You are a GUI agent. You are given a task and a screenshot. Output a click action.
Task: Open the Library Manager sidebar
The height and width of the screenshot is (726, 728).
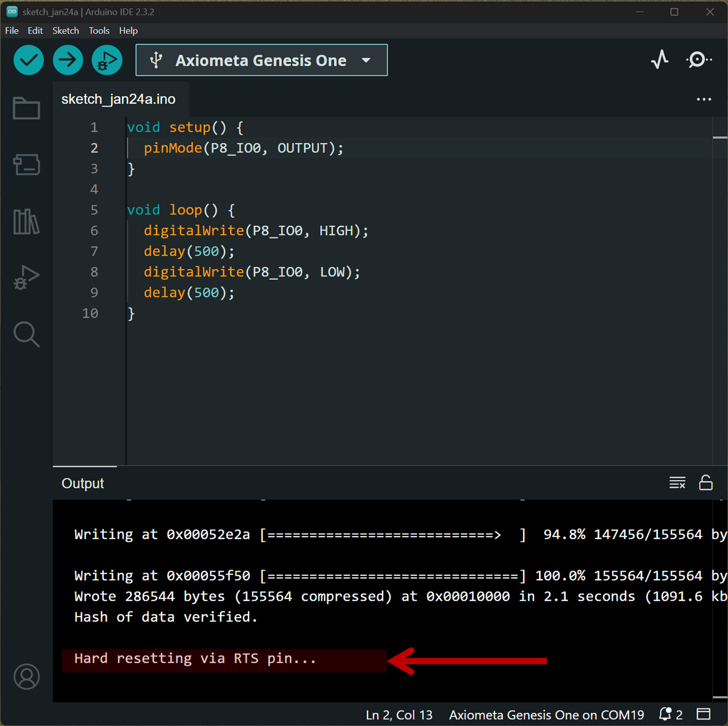26,221
